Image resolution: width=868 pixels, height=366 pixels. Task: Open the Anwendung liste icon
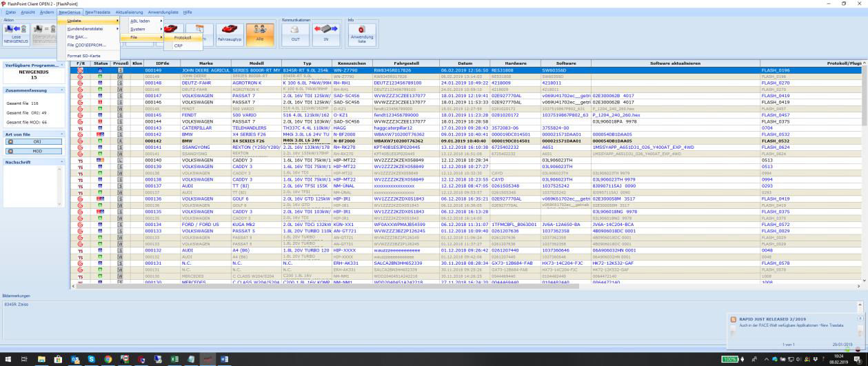362,35
